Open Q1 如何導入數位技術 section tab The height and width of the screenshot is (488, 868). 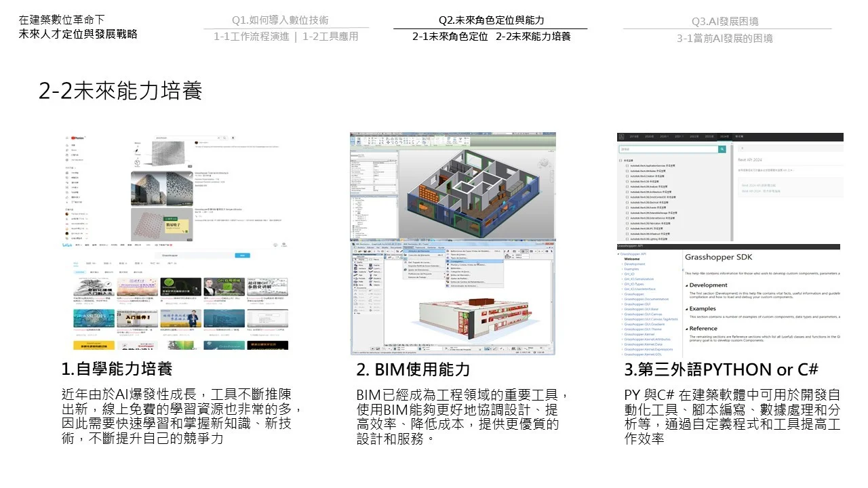(x=279, y=20)
